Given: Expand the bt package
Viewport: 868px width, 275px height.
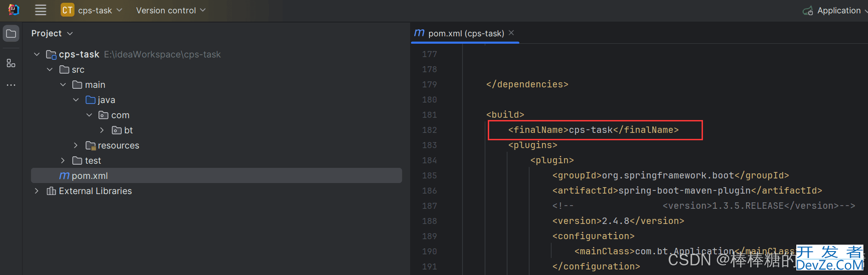Looking at the screenshot, I should (x=102, y=130).
